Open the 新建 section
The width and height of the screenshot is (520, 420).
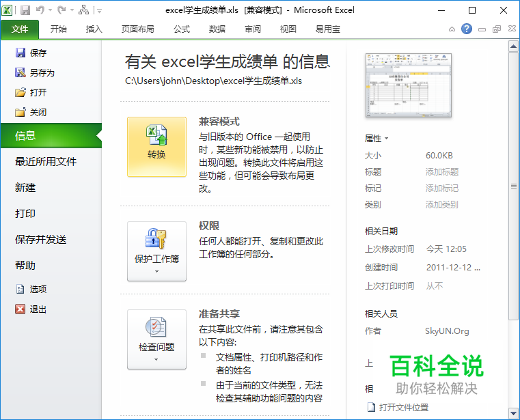[x=25, y=187]
